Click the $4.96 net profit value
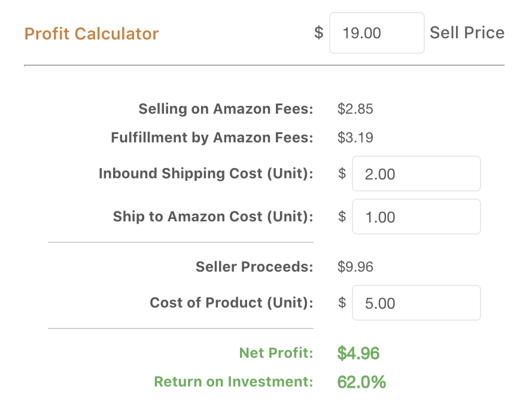Image resolution: width=529 pixels, height=420 pixels. 358,353
